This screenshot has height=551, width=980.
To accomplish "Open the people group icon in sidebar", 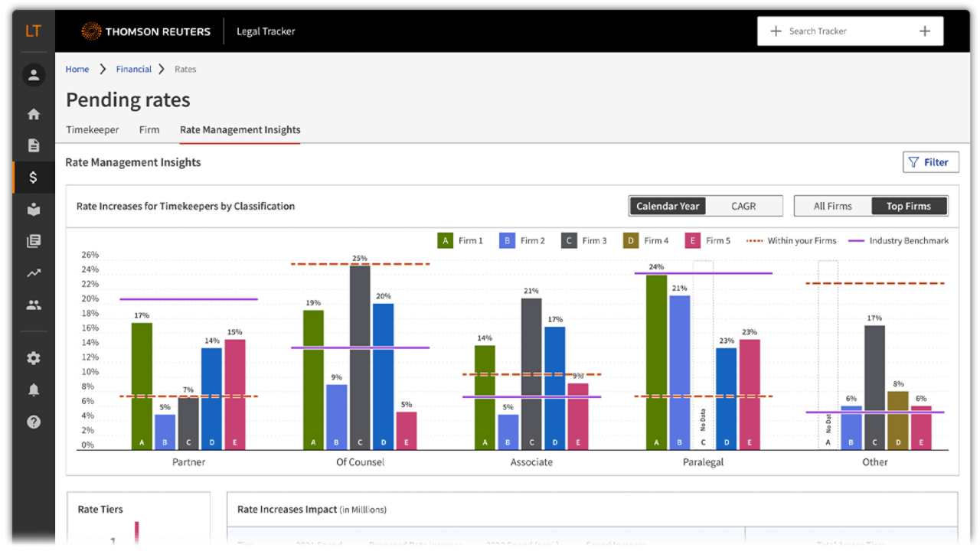I will [33, 305].
